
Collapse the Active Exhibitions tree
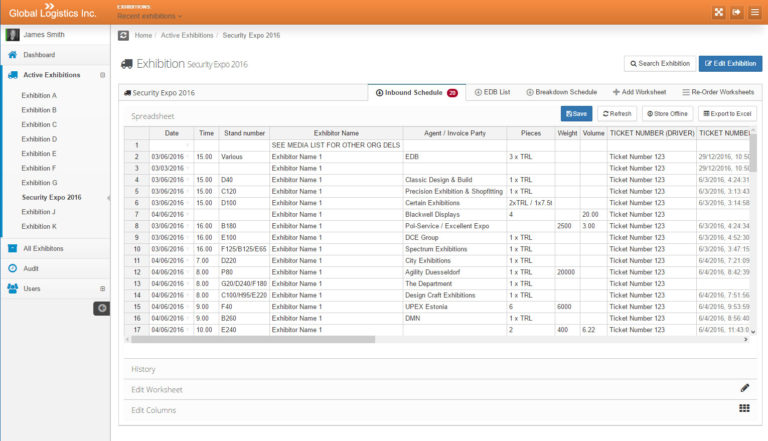click(x=102, y=75)
